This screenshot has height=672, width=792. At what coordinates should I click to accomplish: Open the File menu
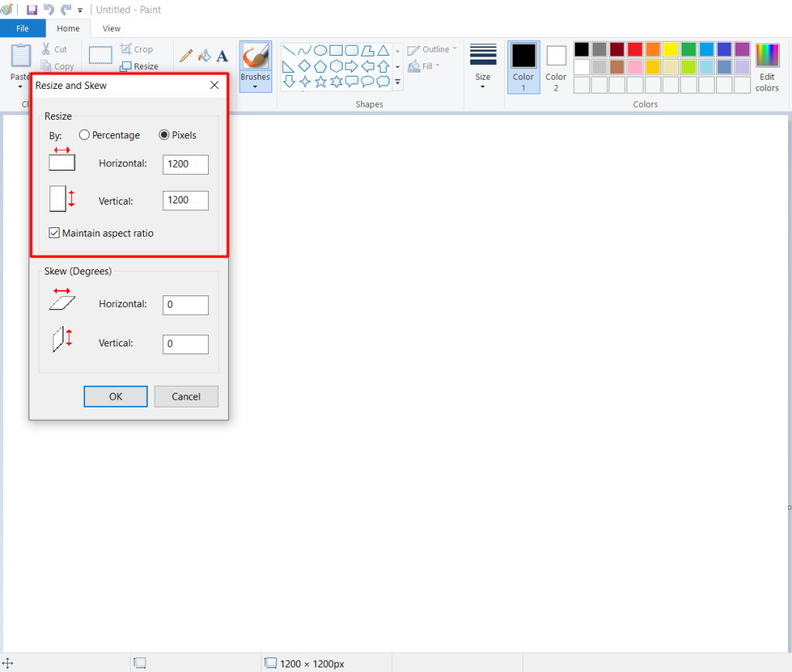[x=22, y=29]
